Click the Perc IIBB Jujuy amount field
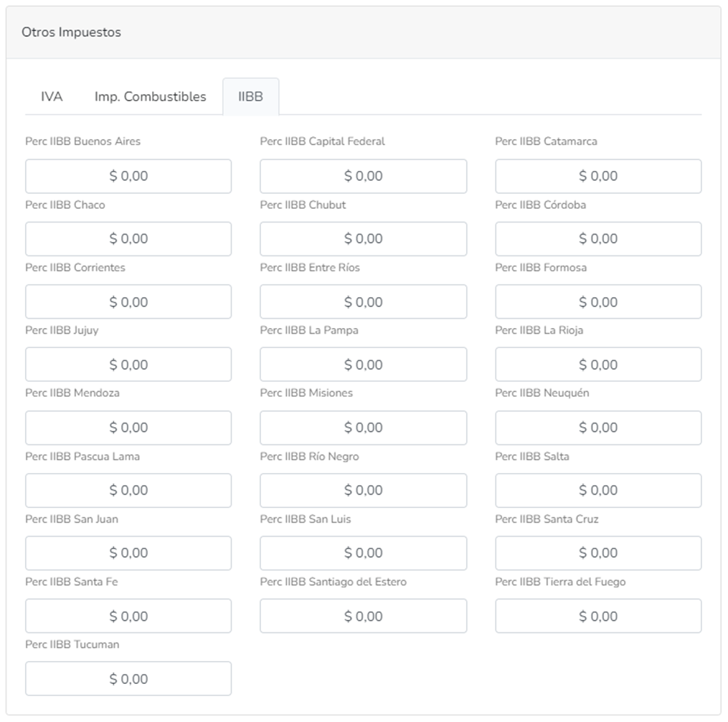Image resolution: width=728 pixels, height=722 pixels. [128, 365]
